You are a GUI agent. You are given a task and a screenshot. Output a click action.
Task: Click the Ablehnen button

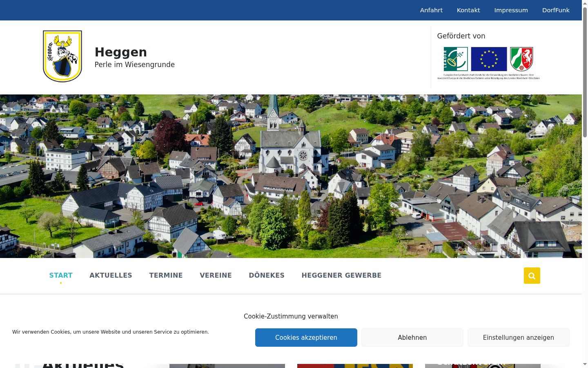412,337
